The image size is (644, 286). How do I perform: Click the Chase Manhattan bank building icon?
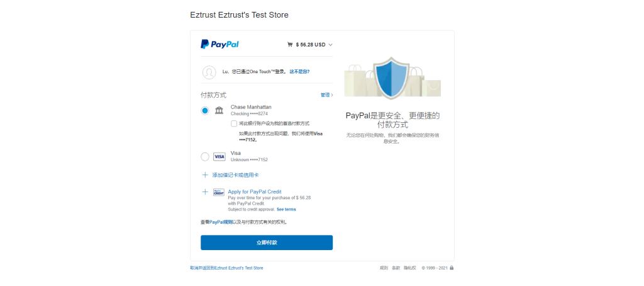pos(219,110)
